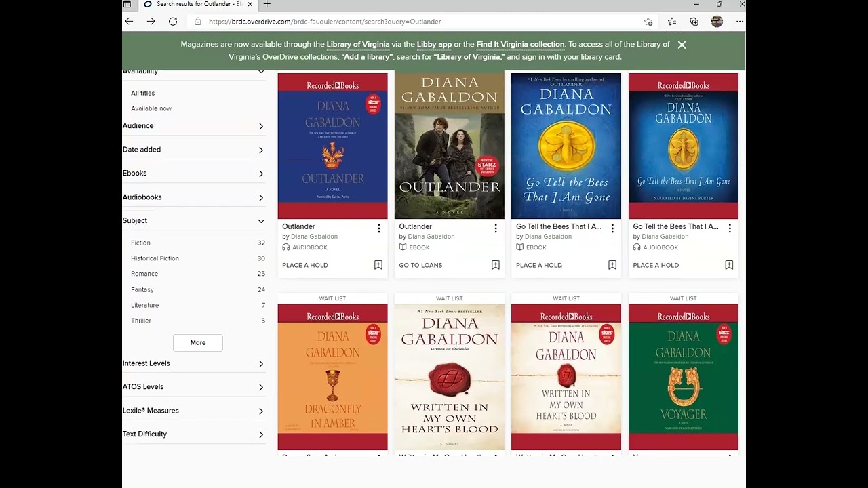868x488 pixels.
Task: Open the Voyager audiobook cover
Action: [683, 377]
